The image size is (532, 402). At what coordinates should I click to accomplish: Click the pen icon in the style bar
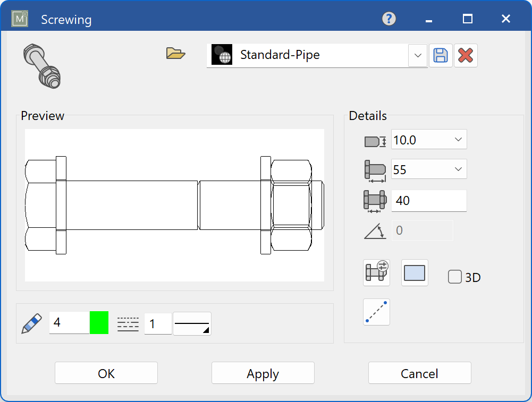pyautogui.click(x=31, y=322)
